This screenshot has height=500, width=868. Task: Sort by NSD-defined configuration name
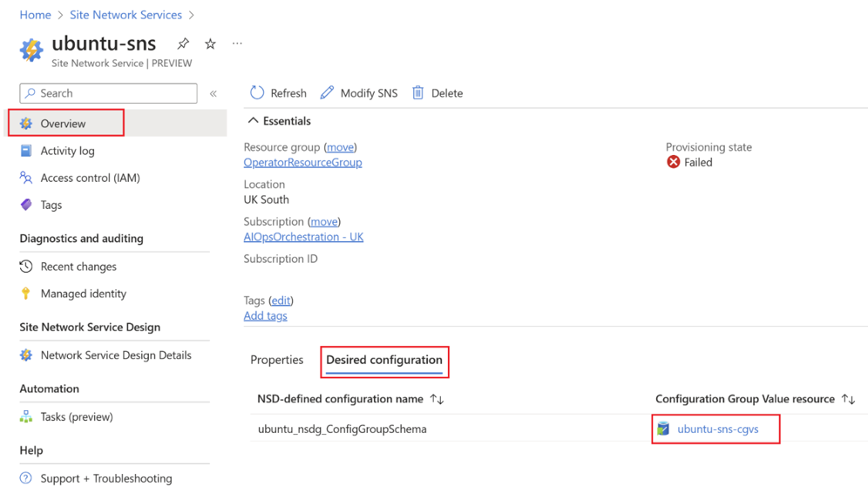[x=437, y=399]
